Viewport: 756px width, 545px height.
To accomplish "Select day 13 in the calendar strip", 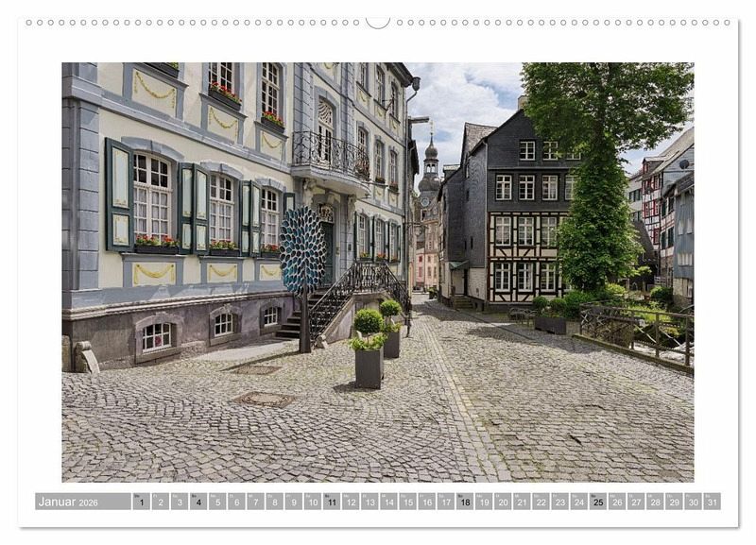I will 369,502.
